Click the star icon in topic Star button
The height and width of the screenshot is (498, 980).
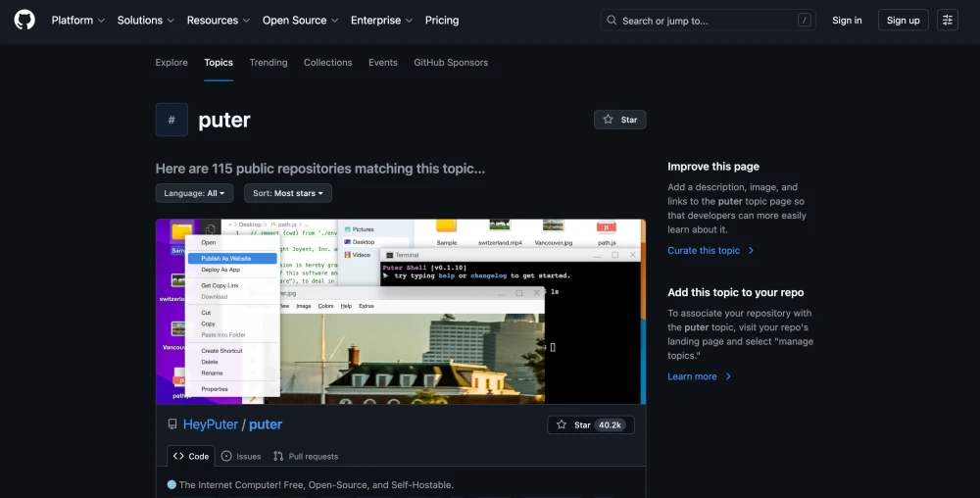609,120
